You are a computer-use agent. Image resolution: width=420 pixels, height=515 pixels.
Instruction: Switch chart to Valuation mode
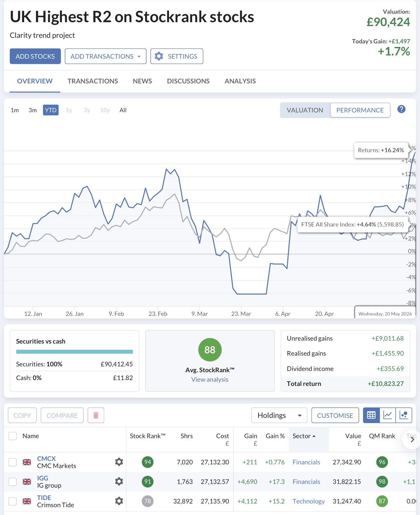tap(305, 110)
